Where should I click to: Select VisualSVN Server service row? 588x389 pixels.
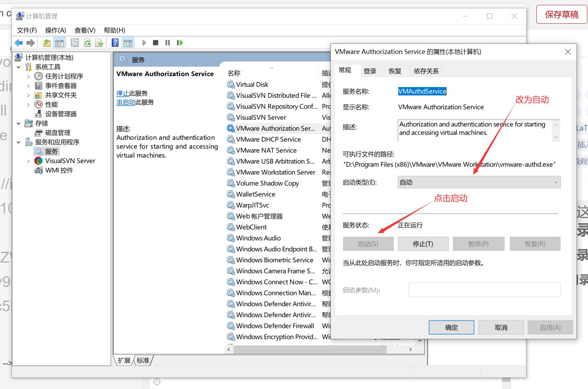point(261,117)
